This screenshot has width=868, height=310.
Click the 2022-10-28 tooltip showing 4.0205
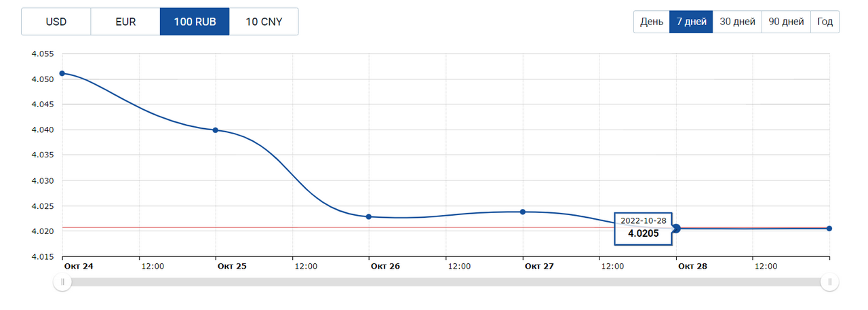coord(642,229)
